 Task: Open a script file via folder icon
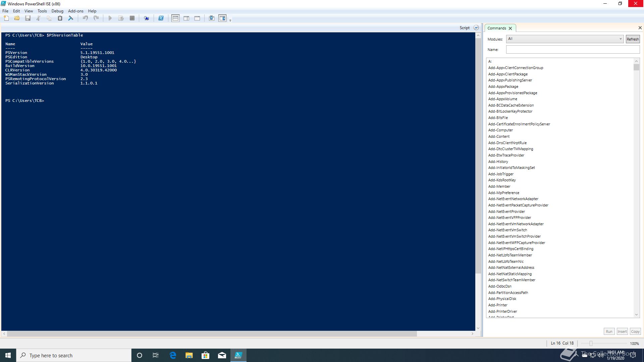click(17, 18)
